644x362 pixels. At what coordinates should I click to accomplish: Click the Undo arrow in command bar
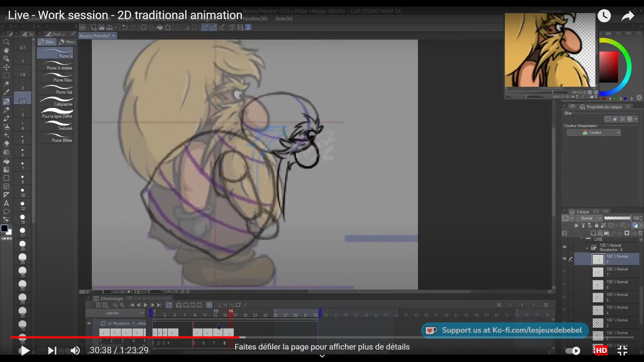[x=125, y=27]
